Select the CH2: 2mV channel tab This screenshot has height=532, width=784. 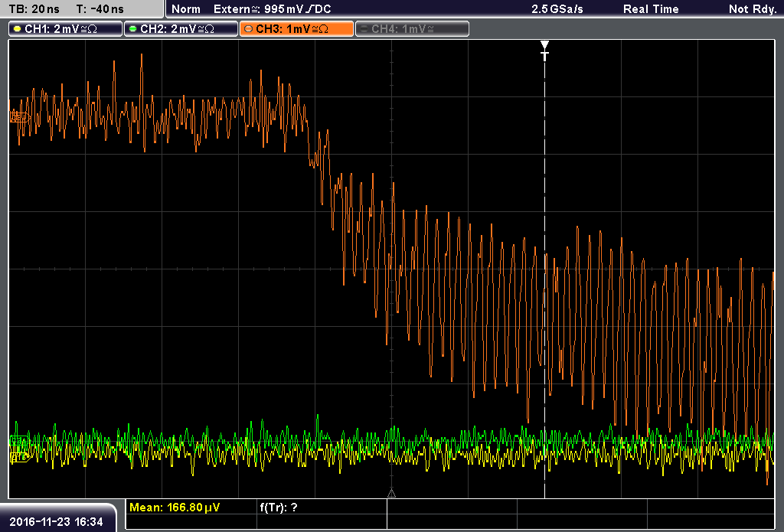pyautogui.click(x=181, y=28)
